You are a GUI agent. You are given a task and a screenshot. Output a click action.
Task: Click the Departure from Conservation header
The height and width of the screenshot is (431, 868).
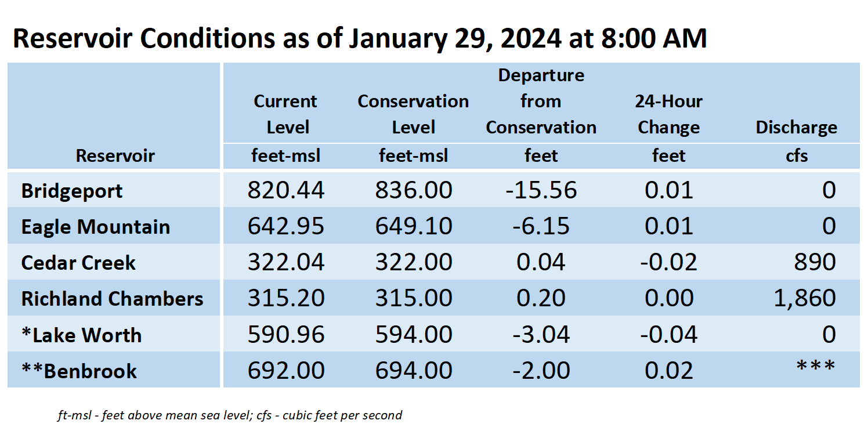coord(541,102)
